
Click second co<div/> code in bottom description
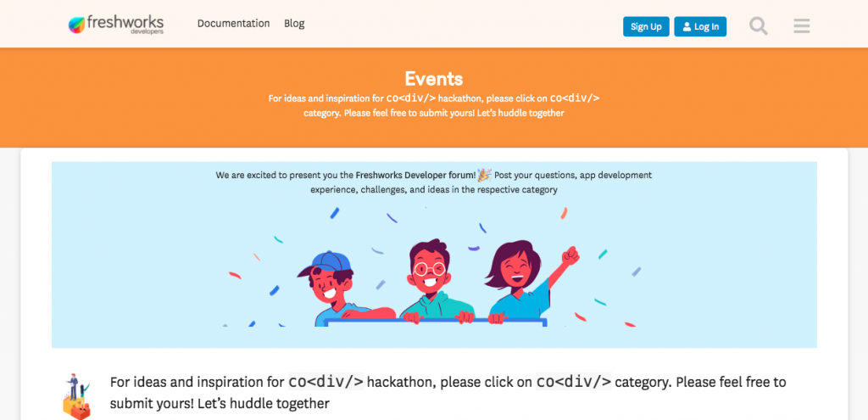pos(574,382)
